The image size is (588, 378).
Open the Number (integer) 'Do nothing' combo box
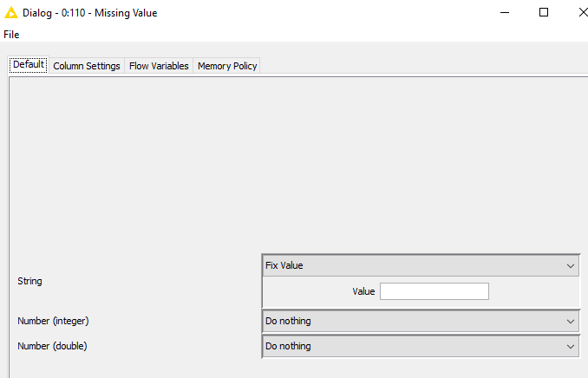pos(421,321)
